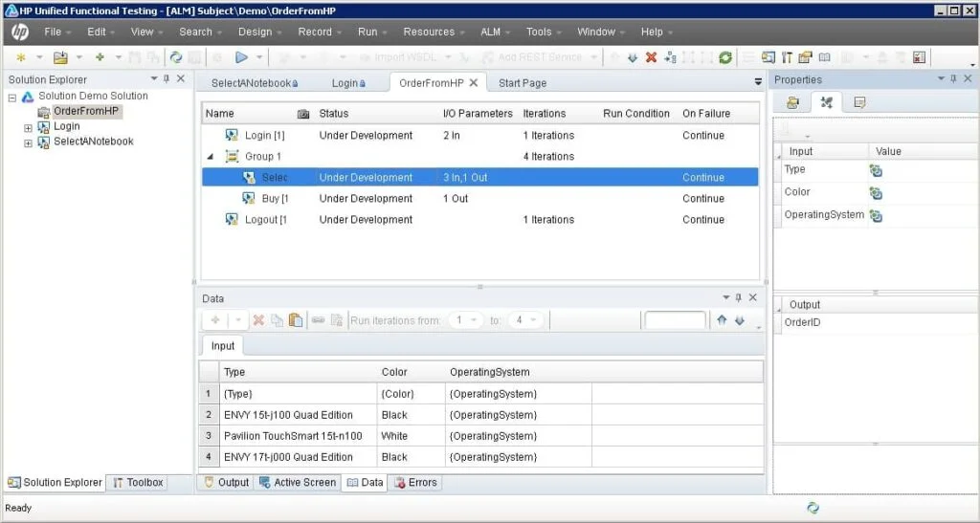Open the Design menu
The height and width of the screenshot is (523, 980).
click(x=259, y=32)
